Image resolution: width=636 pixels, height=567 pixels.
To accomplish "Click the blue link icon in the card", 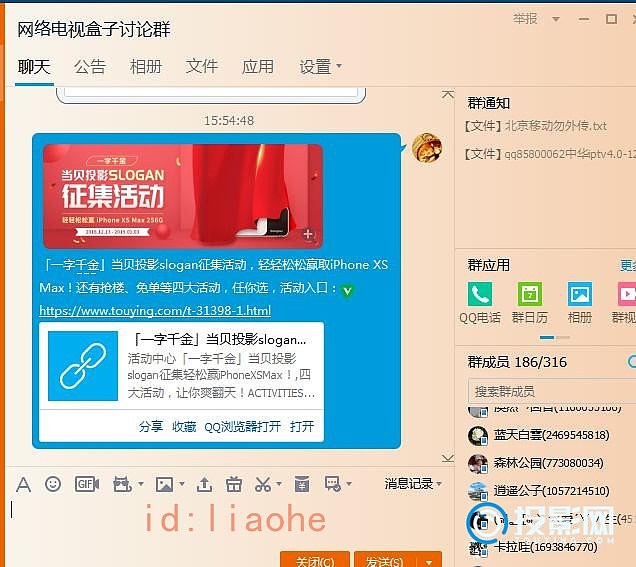I will pyautogui.click(x=83, y=366).
